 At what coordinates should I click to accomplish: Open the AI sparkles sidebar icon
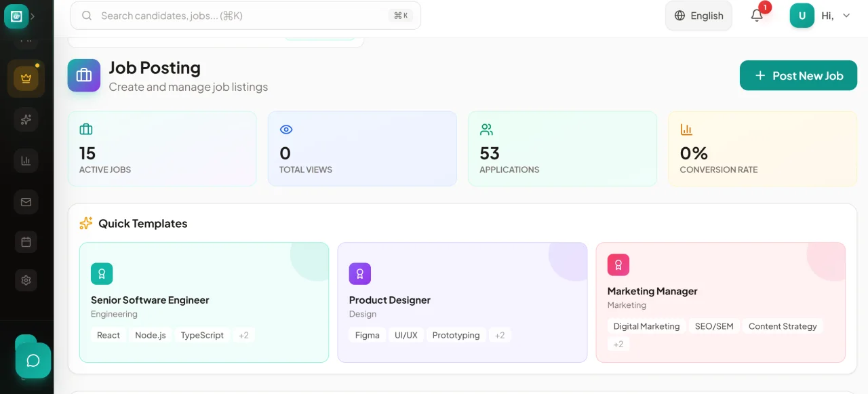tap(26, 120)
